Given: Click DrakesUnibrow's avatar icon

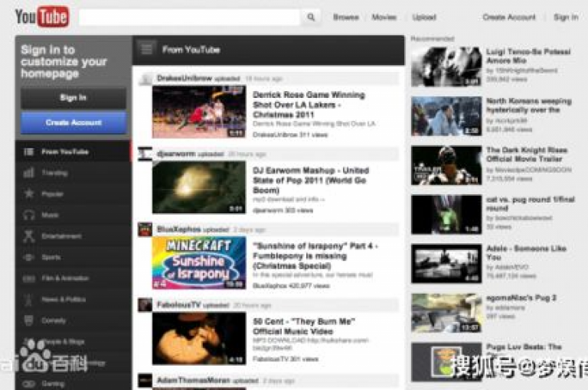Looking at the screenshot, I should pyautogui.click(x=145, y=79).
